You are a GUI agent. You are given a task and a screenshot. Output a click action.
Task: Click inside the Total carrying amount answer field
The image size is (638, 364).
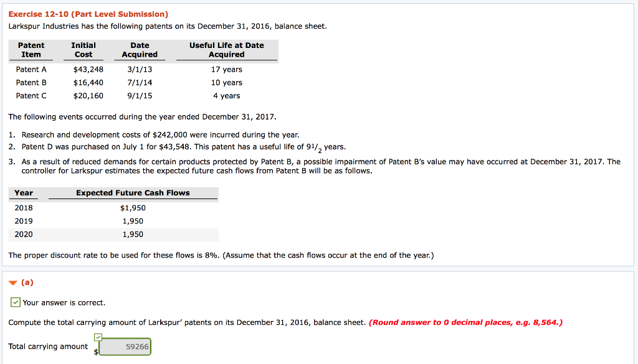pos(125,347)
